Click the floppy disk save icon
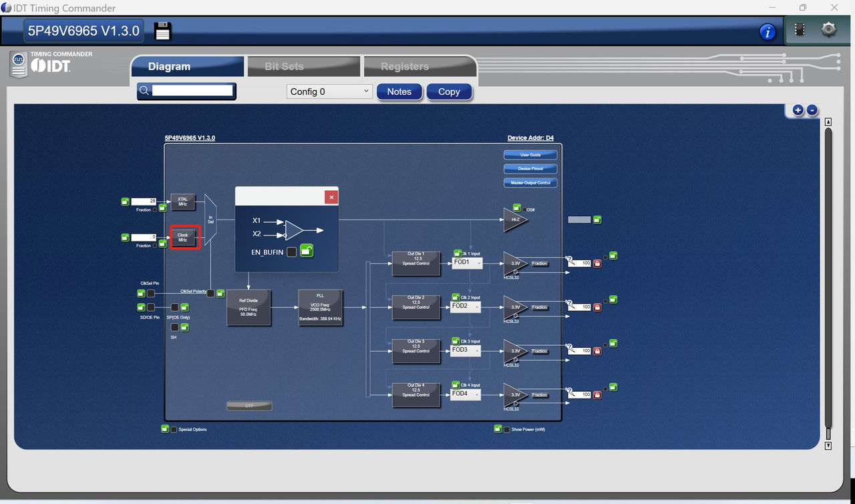855x504 pixels. point(163,31)
